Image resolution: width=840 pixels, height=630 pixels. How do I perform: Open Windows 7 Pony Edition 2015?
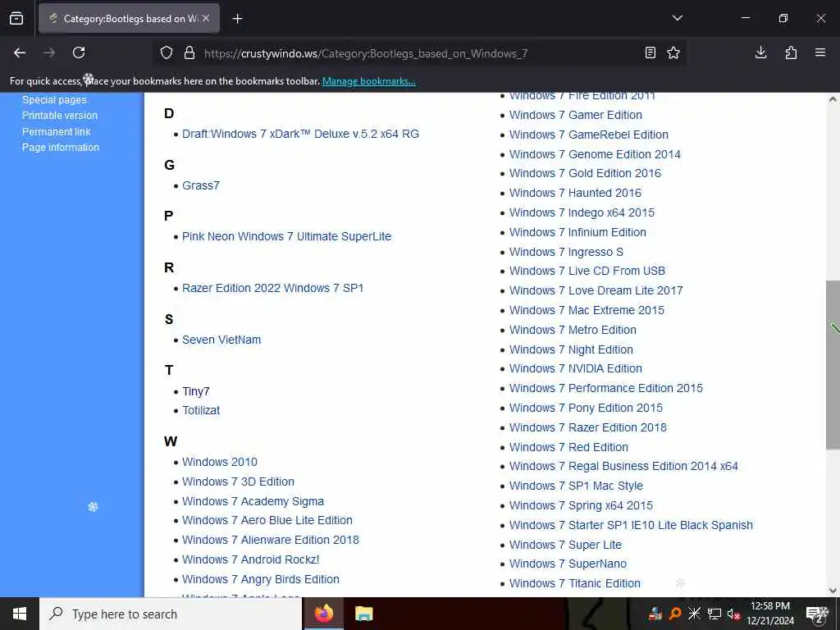tap(586, 408)
